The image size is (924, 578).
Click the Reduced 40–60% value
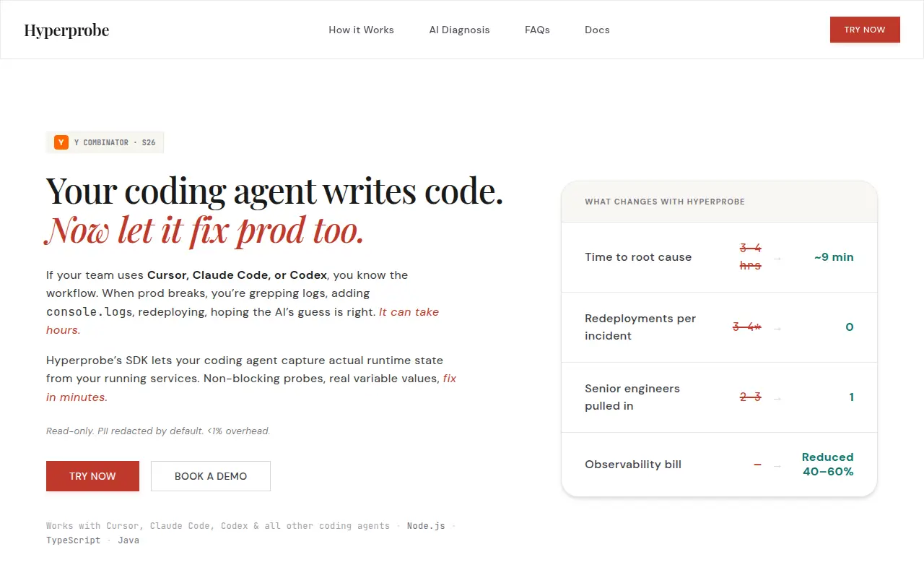coord(828,465)
